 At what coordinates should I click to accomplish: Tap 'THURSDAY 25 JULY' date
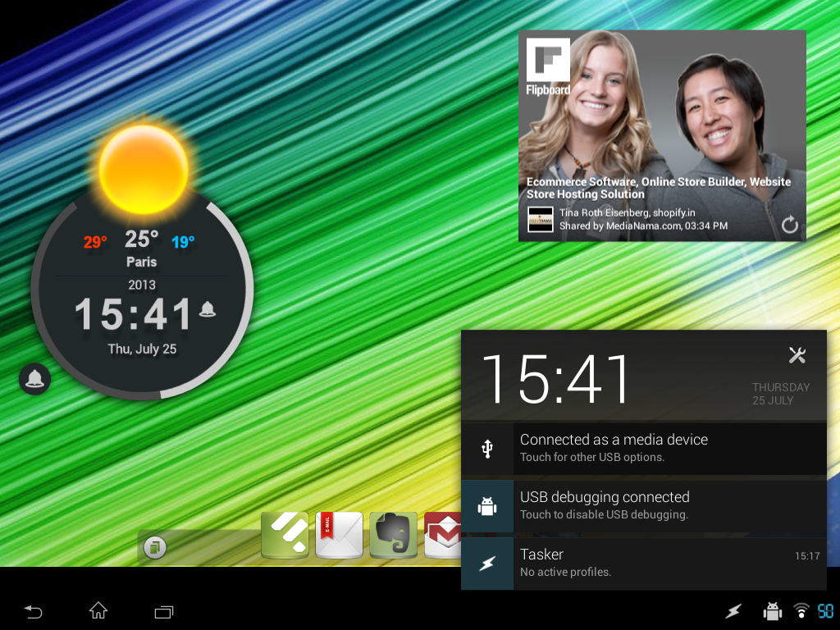781,394
